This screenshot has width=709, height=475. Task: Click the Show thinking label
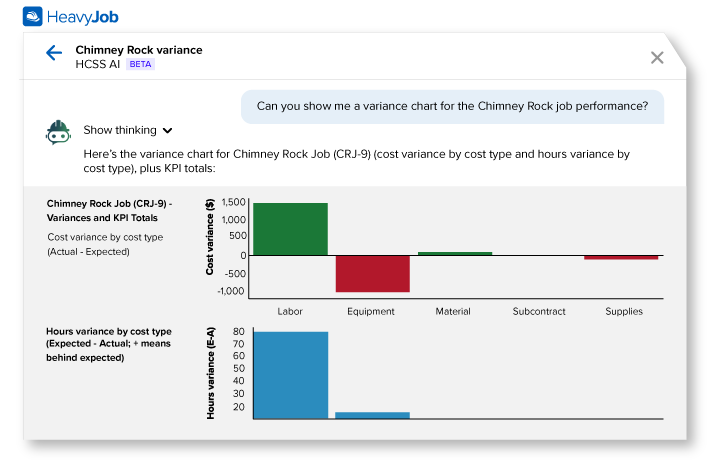tap(120, 130)
